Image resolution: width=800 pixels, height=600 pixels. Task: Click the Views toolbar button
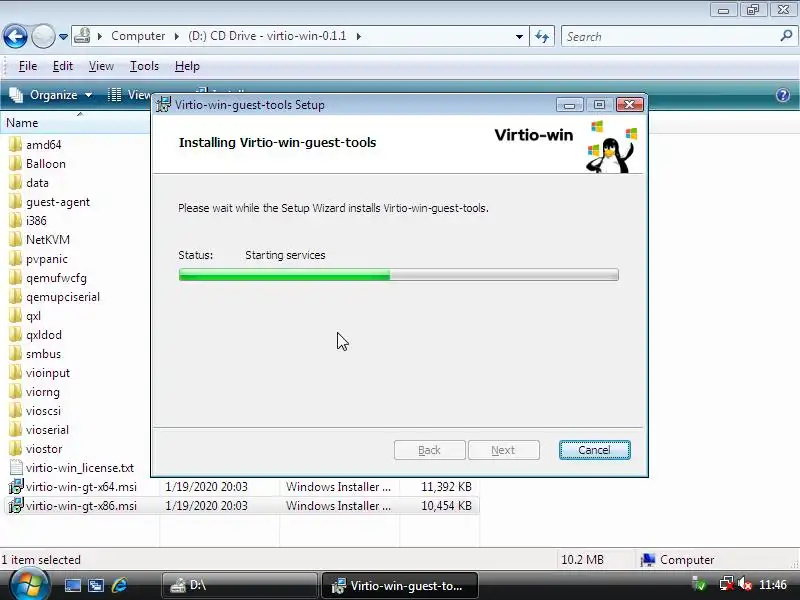point(130,95)
